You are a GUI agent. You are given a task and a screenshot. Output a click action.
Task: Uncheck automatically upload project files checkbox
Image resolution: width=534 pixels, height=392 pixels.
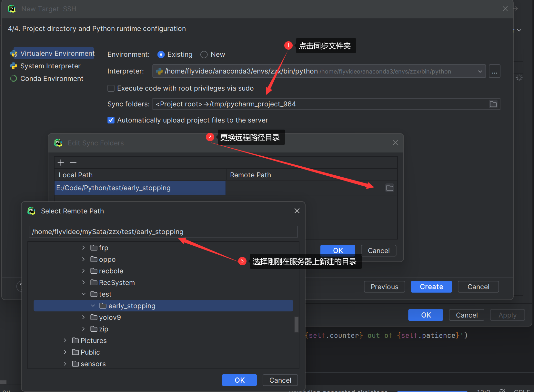pyautogui.click(x=111, y=120)
